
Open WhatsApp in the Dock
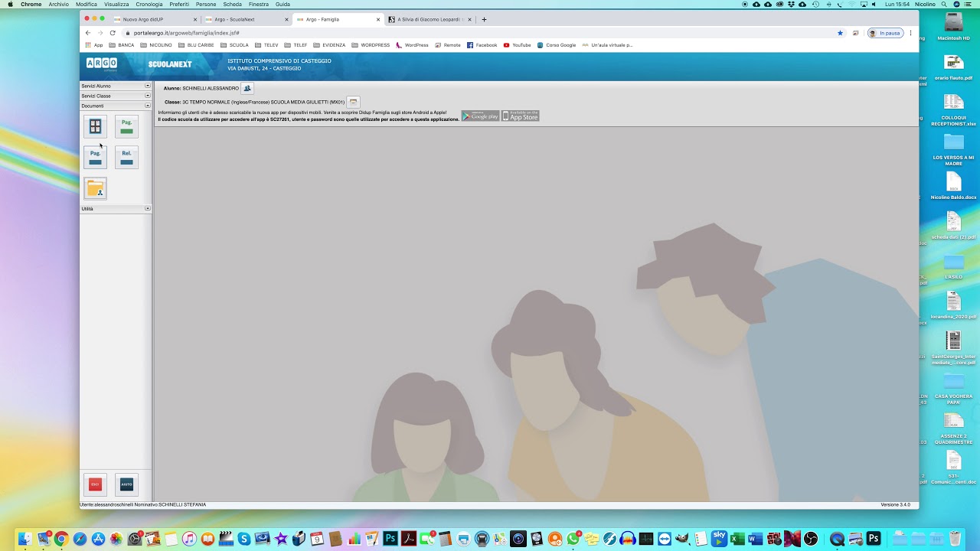coord(573,539)
